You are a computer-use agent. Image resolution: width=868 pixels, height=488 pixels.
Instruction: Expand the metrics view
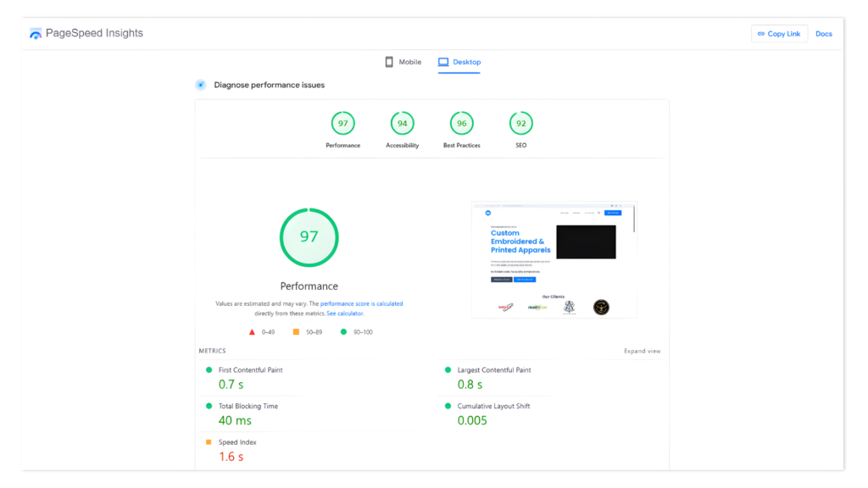[x=642, y=351]
